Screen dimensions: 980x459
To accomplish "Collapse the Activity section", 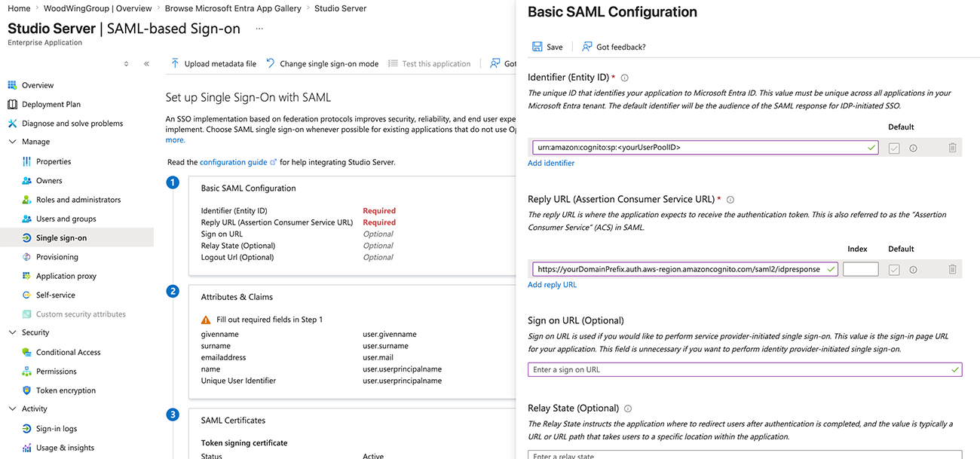I will (x=12, y=409).
